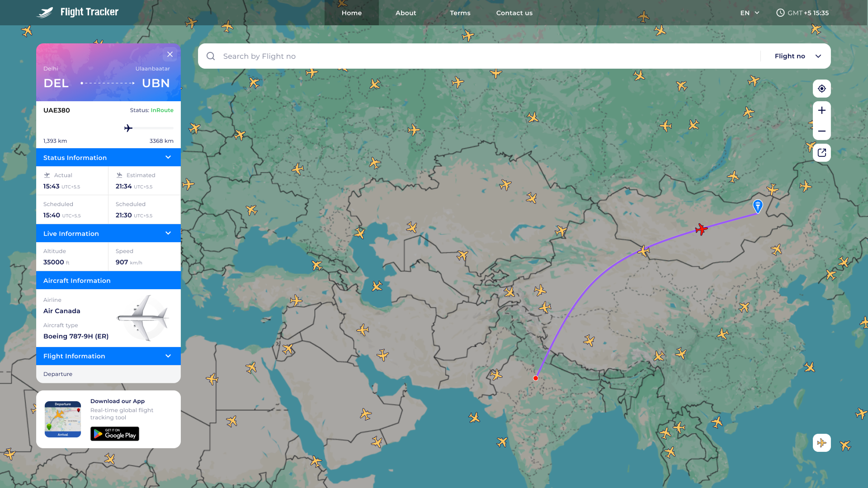
Task: Zoom in the map with plus button
Action: click(821, 110)
